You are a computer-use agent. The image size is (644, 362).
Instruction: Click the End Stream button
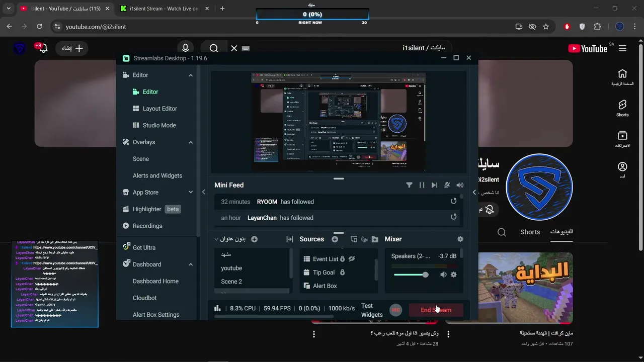[x=436, y=310]
